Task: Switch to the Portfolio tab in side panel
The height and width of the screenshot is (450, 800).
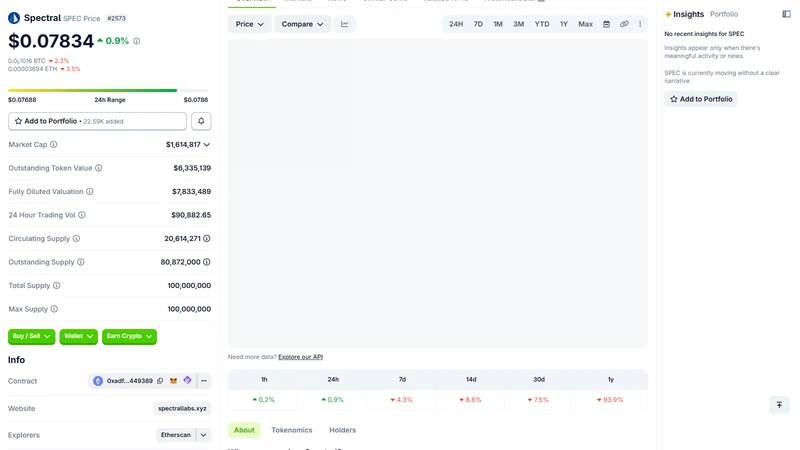Action: [x=724, y=14]
